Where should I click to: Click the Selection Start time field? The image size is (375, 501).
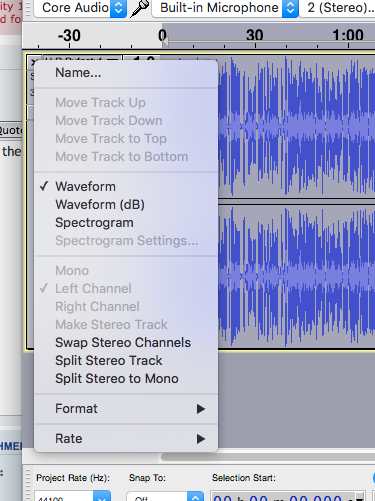288,496
